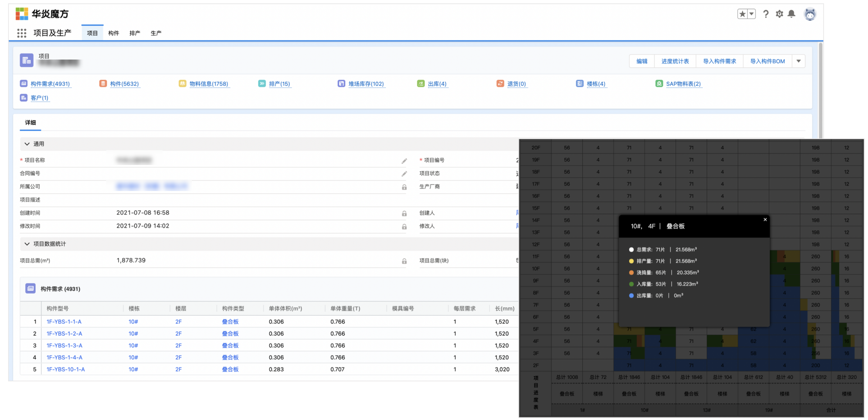Click the 堆场库存 icon
The height and width of the screenshot is (420, 868).
(x=341, y=83)
